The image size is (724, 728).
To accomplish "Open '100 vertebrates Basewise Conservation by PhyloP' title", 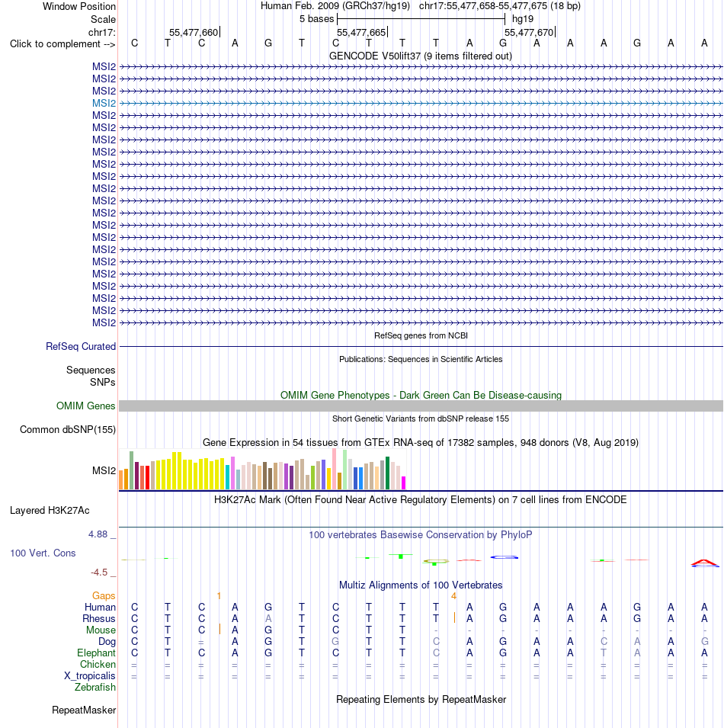I will [x=421, y=535].
